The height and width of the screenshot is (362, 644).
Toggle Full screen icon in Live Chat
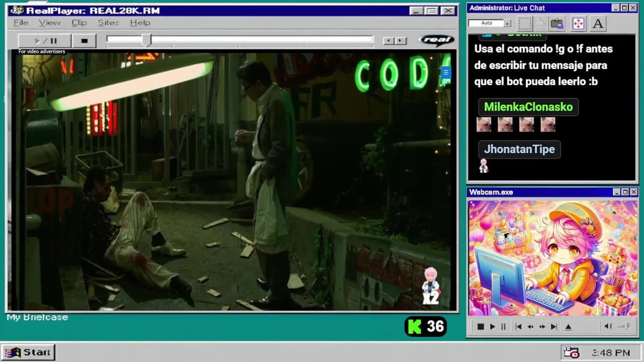coord(578,24)
